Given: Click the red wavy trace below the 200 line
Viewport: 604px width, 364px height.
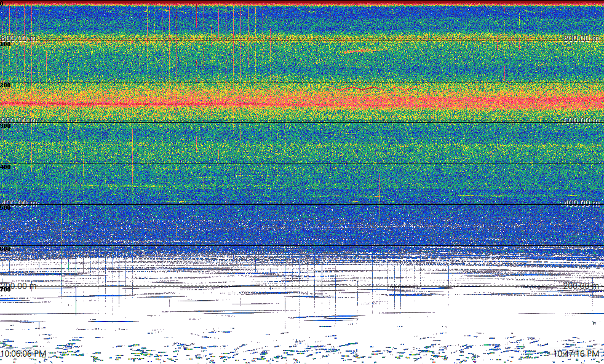Looking at the screenshot, I should pyautogui.click(x=376, y=89).
